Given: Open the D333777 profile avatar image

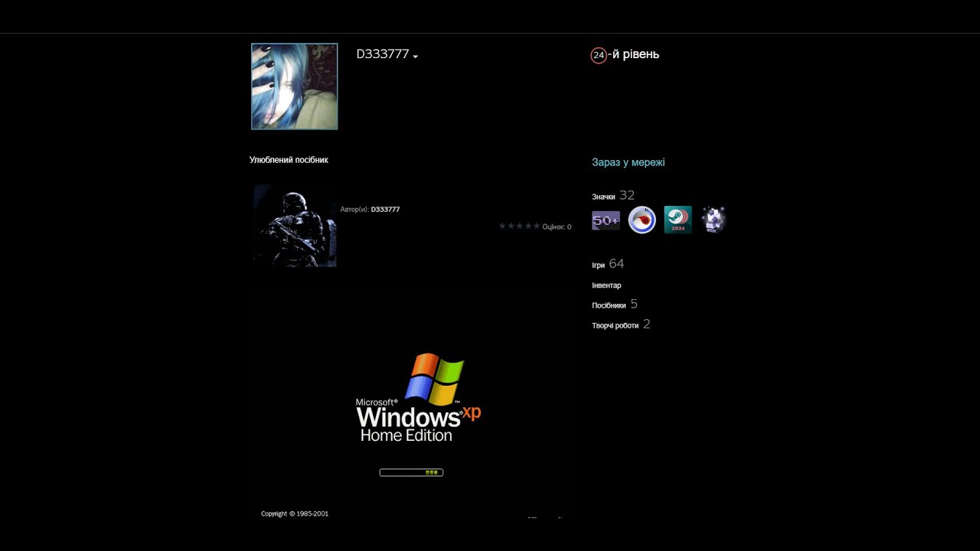Looking at the screenshot, I should point(295,86).
